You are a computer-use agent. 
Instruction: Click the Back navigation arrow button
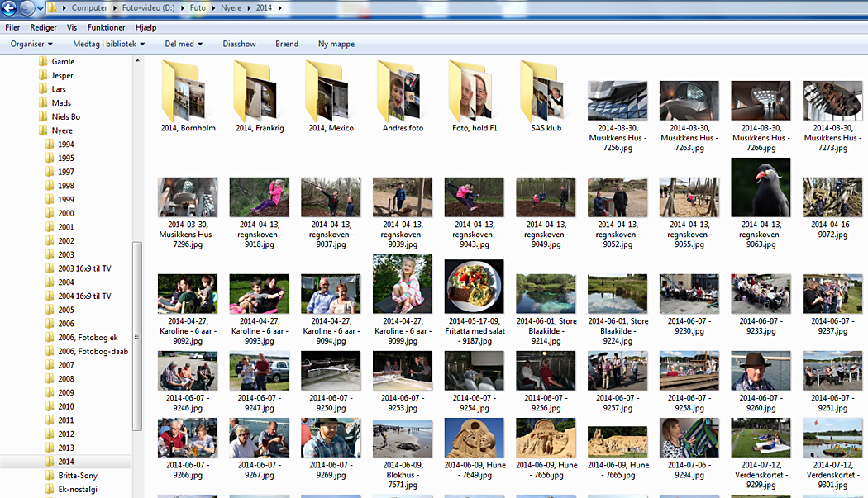coord(10,8)
